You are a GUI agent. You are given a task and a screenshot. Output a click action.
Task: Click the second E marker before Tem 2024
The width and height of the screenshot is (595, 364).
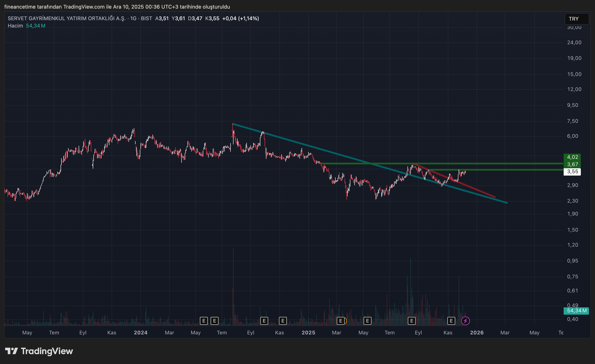click(x=214, y=321)
